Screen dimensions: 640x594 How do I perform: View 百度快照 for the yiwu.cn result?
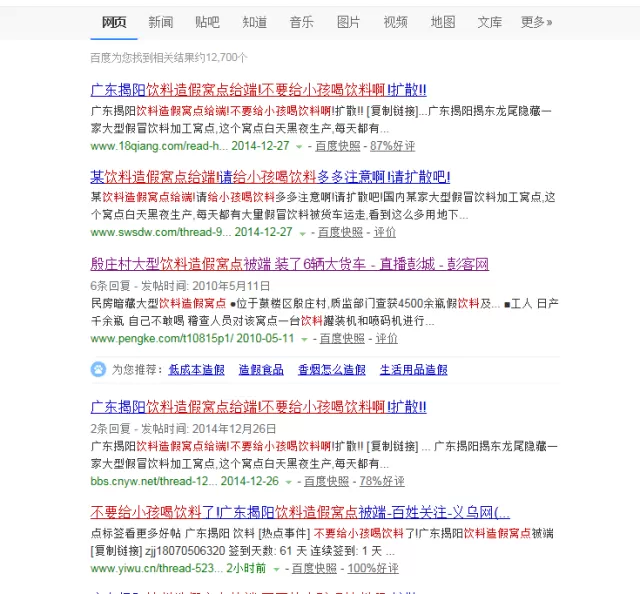point(314,568)
